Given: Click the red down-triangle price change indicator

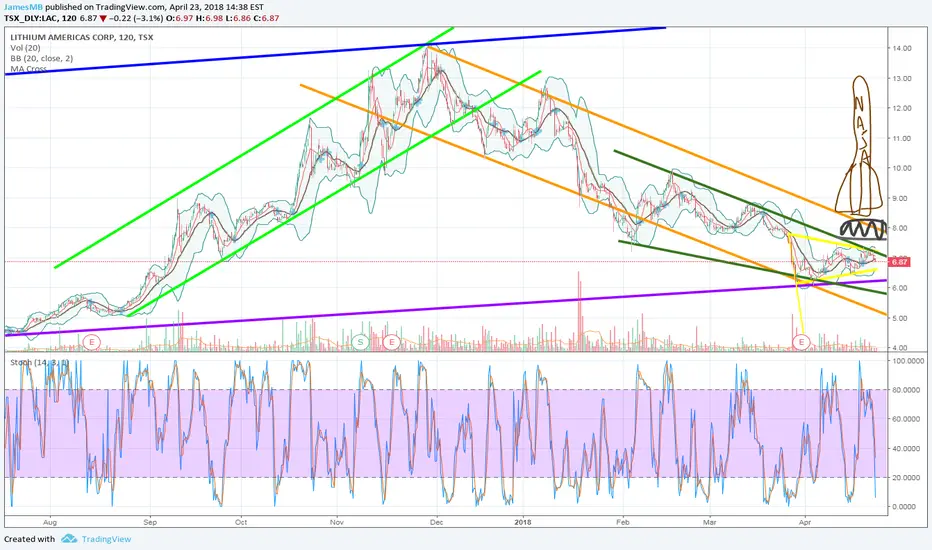Looking at the screenshot, I should tap(103, 18).
